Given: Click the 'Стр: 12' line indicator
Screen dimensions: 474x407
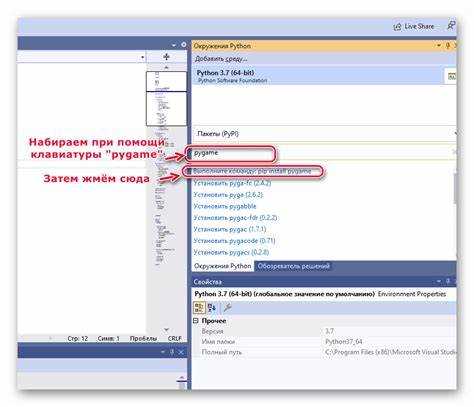Looking at the screenshot, I should (78, 339).
